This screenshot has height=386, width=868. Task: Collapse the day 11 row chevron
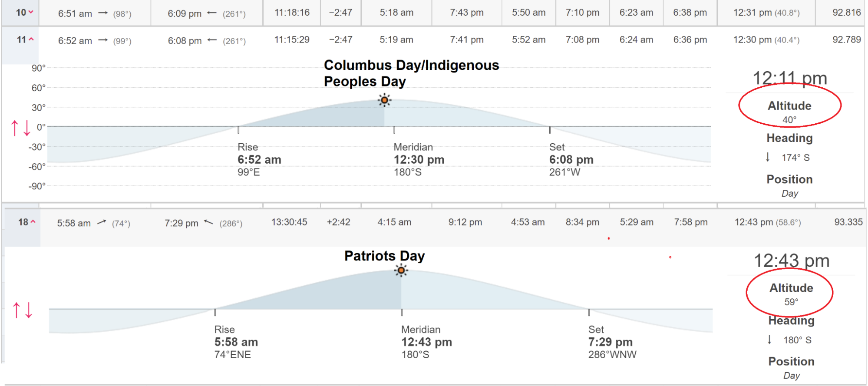click(31, 40)
